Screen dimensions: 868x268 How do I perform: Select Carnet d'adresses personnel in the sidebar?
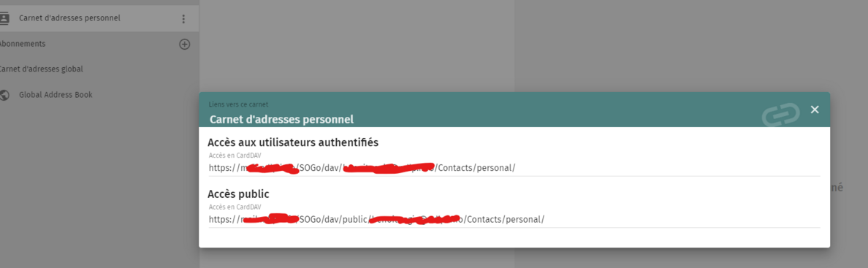(x=99, y=18)
